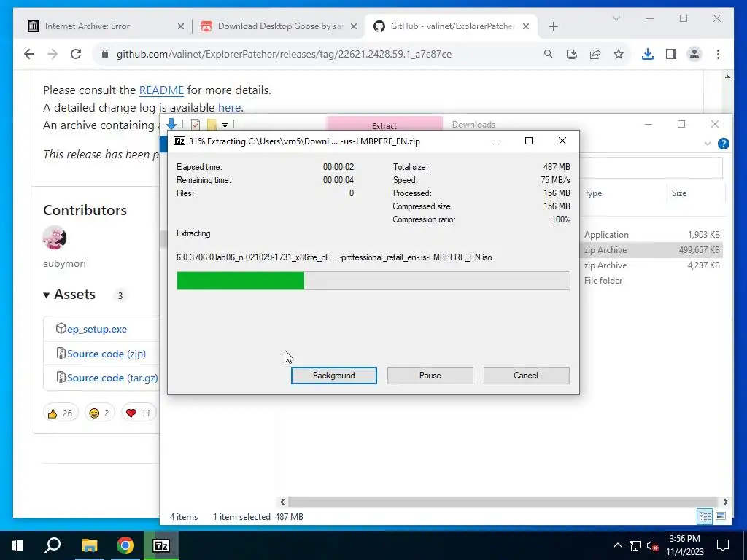Screen dimensions: 747x560
Task: Download ep_setup.exe asset
Action: pyautogui.click(x=97, y=329)
